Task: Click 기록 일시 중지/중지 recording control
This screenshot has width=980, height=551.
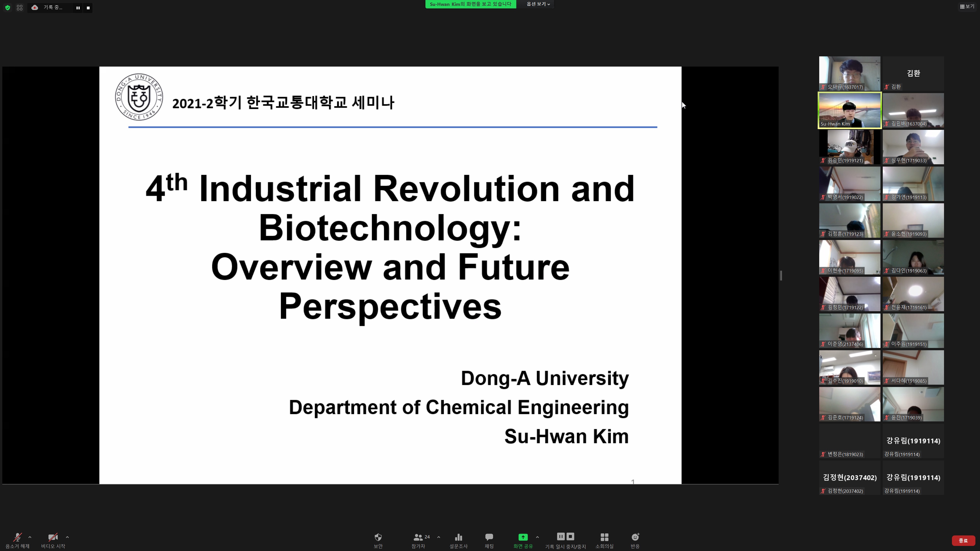Action: 566,540
